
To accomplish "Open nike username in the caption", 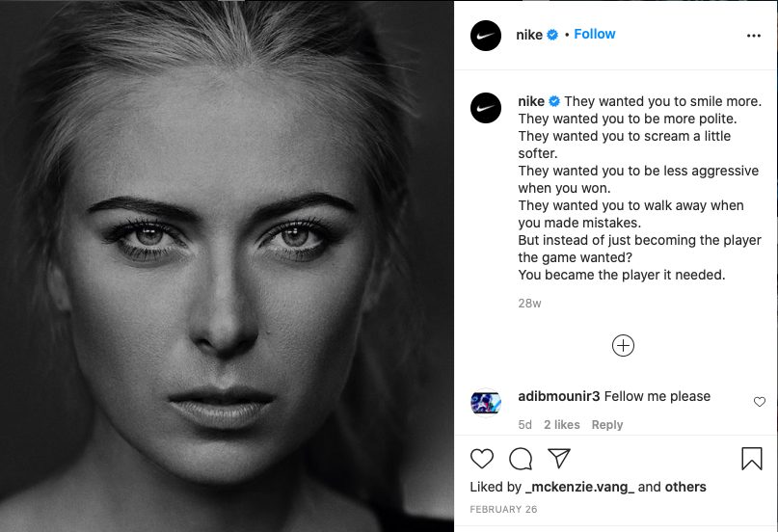I will coord(531,101).
